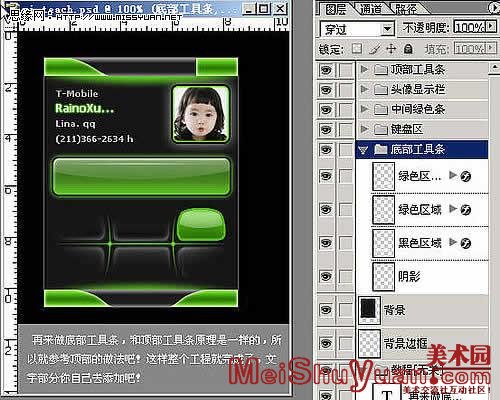Screen dimensions: 500x400
Task: Click the lock transparent pixels icon
Action: 357,49
